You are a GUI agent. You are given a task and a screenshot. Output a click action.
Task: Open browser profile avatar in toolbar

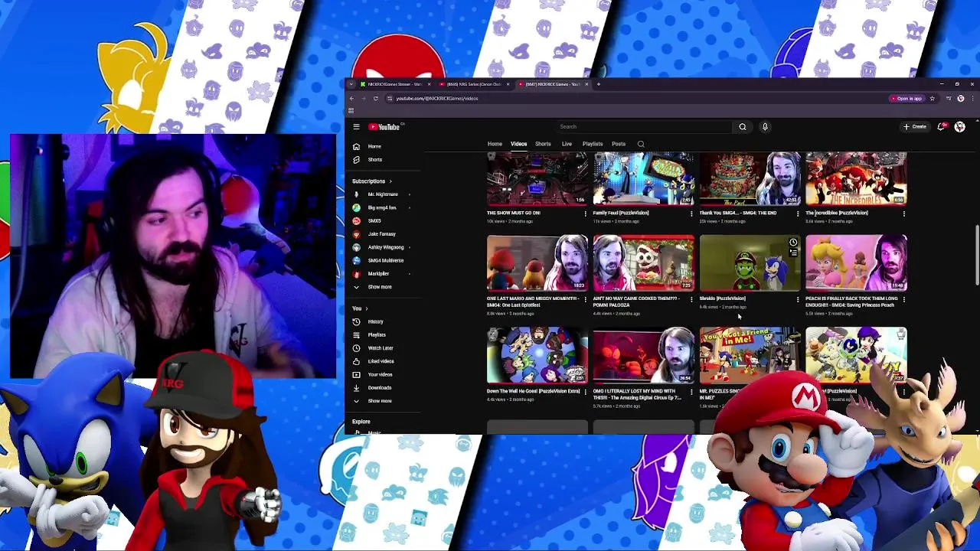click(x=960, y=99)
